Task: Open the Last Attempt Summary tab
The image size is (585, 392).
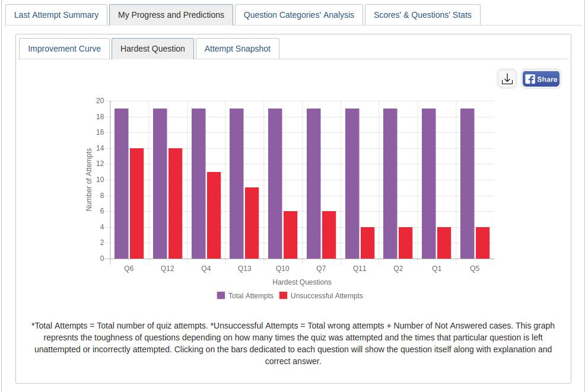Action: pyautogui.click(x=56, y=15)
